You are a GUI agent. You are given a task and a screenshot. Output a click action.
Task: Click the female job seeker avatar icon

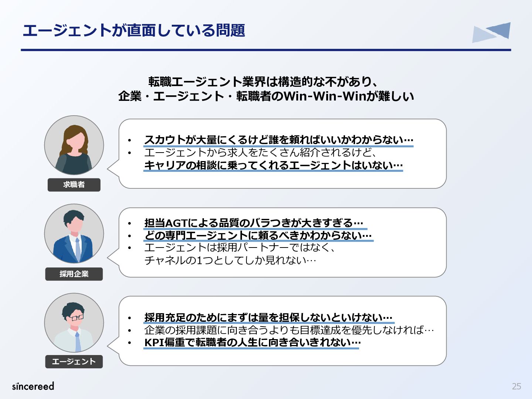pos(74,145)
